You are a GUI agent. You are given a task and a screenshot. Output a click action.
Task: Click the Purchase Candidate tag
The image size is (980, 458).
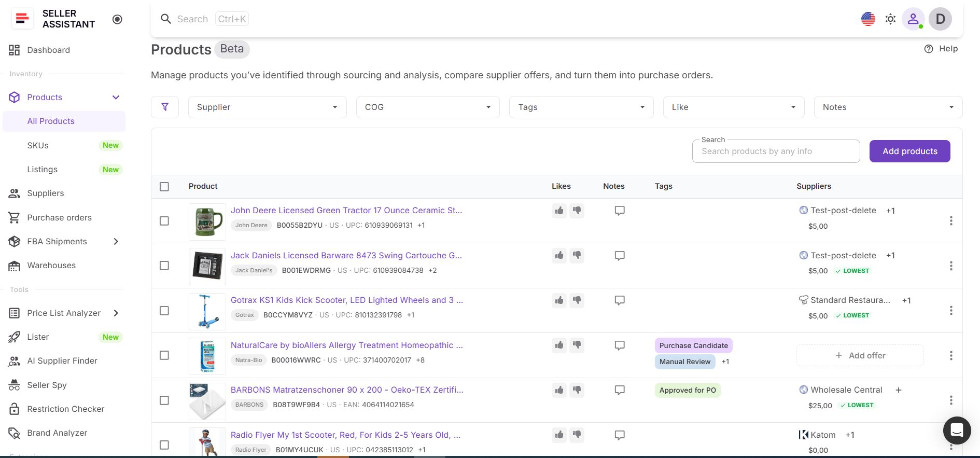(x=694, y=345)
